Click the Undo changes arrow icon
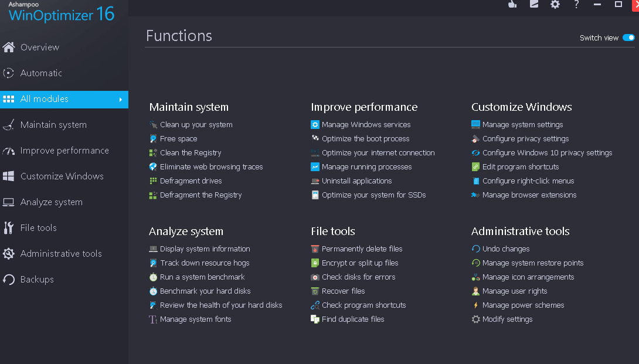The width and height of the screenshot is (639, 364). tap(476, 249)
